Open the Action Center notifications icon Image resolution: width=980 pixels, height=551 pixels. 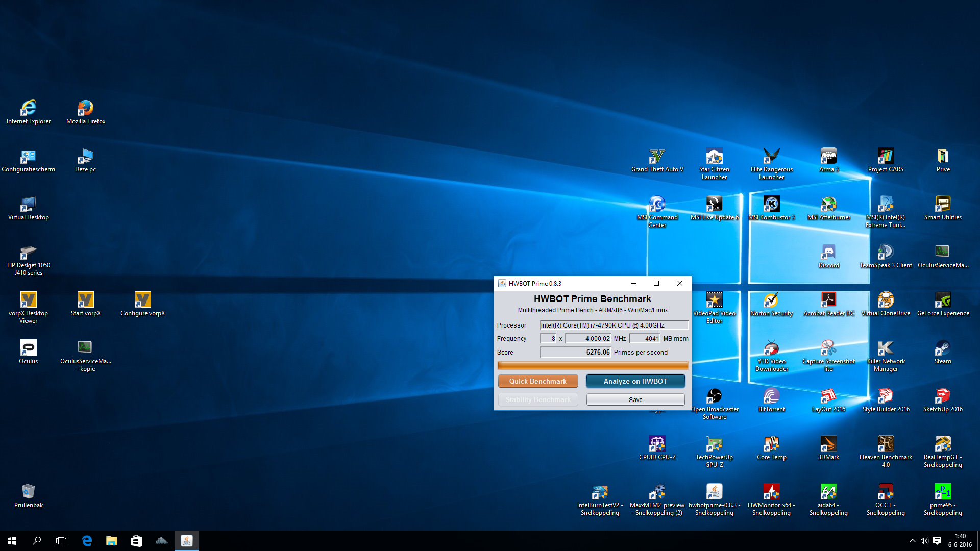[937, 541]
